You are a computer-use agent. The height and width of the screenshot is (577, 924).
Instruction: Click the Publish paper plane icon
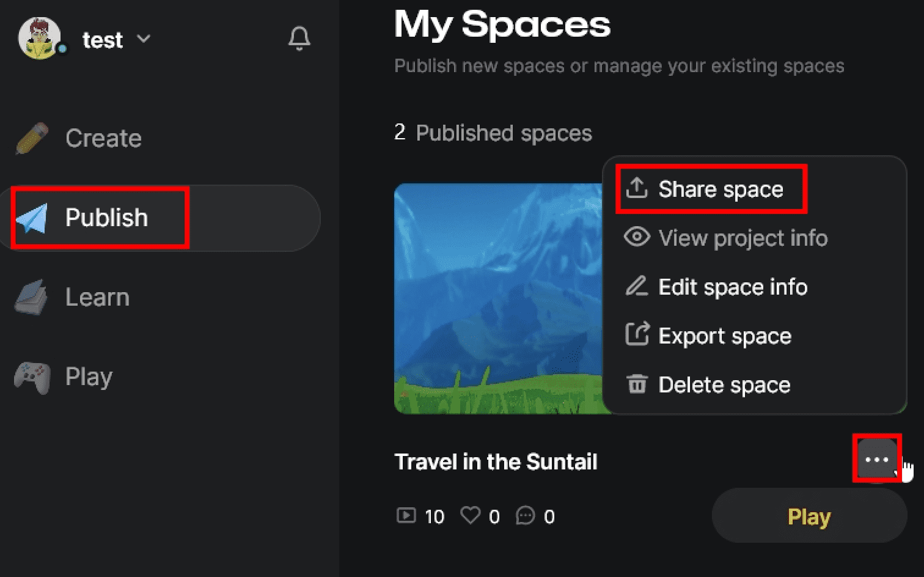pyautogui.click(x=32, y=217)
